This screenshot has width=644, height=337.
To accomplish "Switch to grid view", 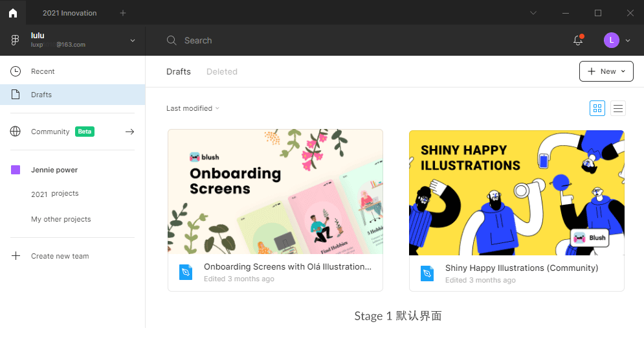I will (x=597, y=108).
